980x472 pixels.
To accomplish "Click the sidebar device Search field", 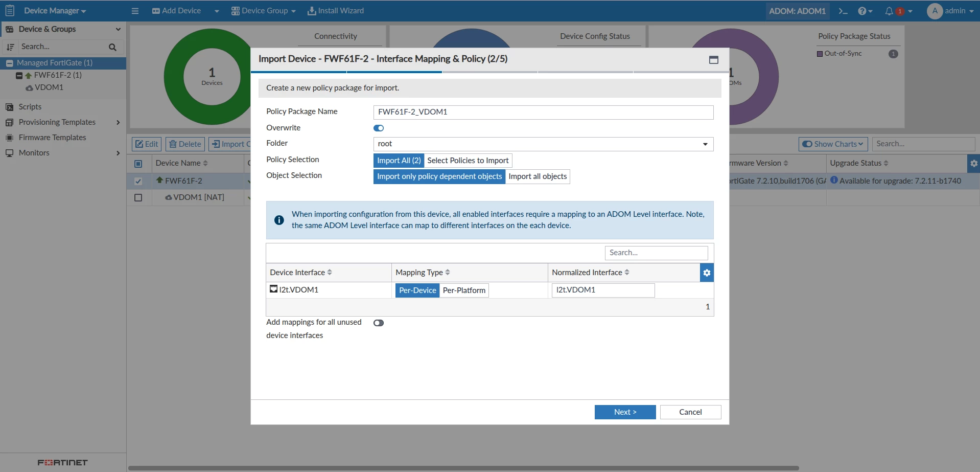I will 61,47.
